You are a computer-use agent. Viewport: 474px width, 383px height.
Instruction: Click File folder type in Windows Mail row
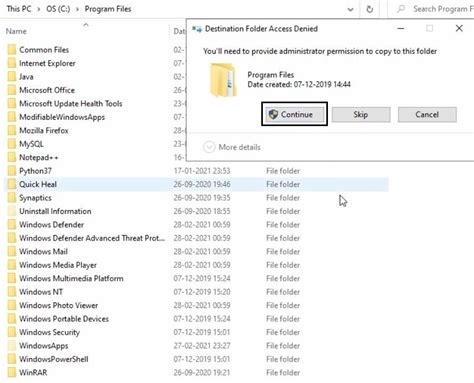click(x=283, y=251)
